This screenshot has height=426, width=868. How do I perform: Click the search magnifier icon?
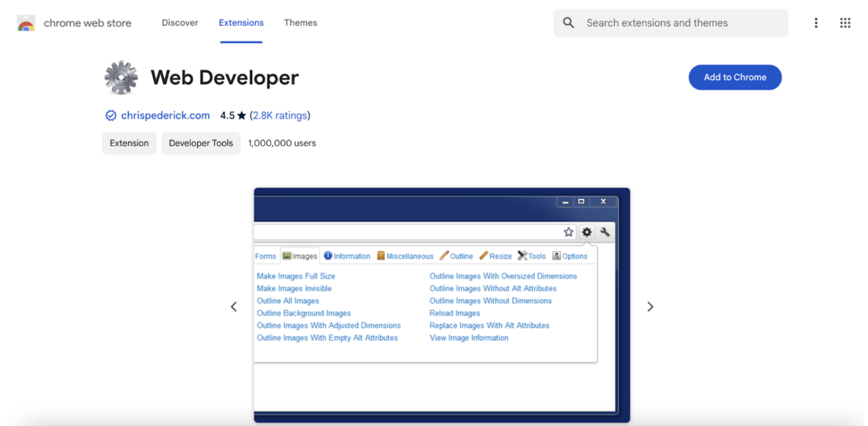[568, 23]
